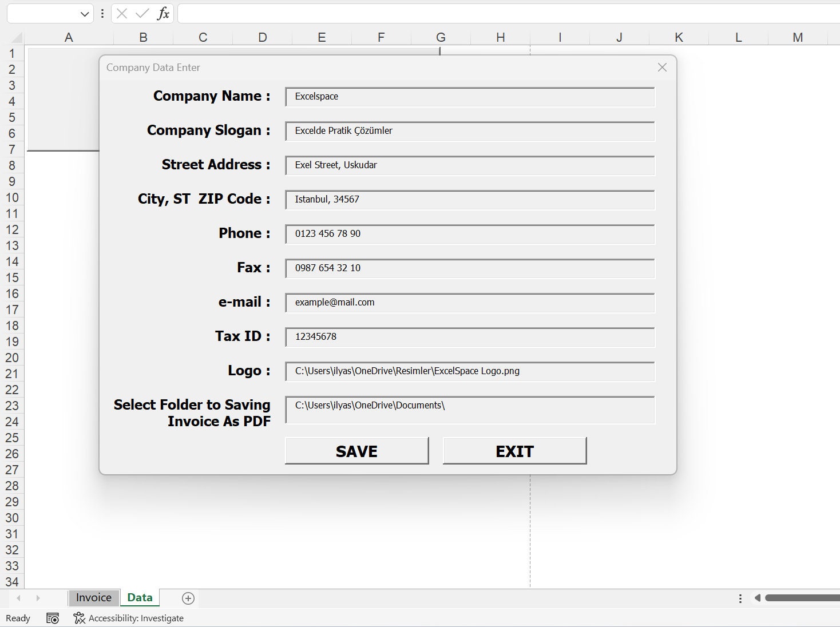Click the macro recording icon in status bar

[52, 618]
